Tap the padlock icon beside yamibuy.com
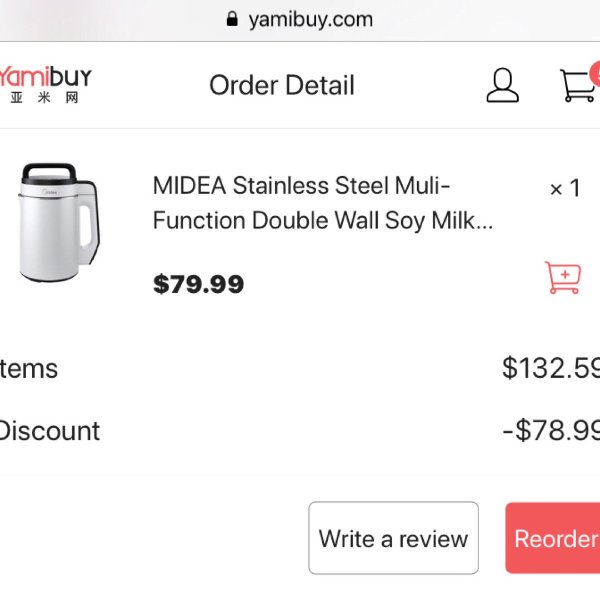The height and width of the screenshot is (600, 600). coord(232,19)
